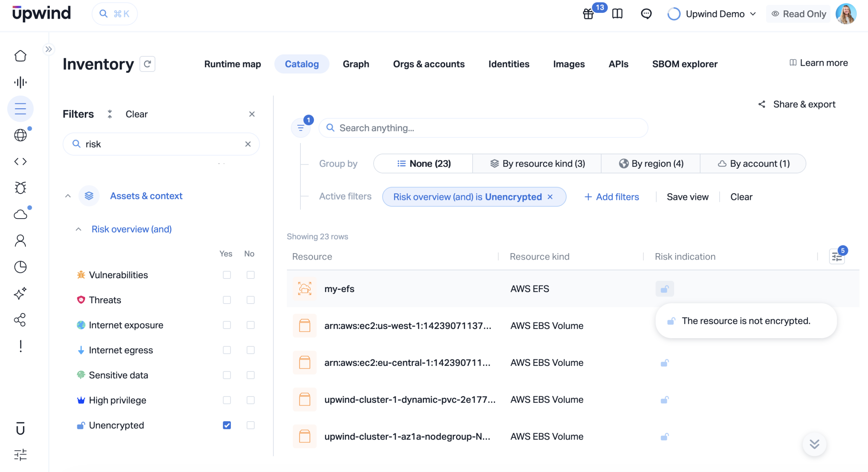Check No for Vulnerabilities
Screen dimensions: 868x472
251,275
